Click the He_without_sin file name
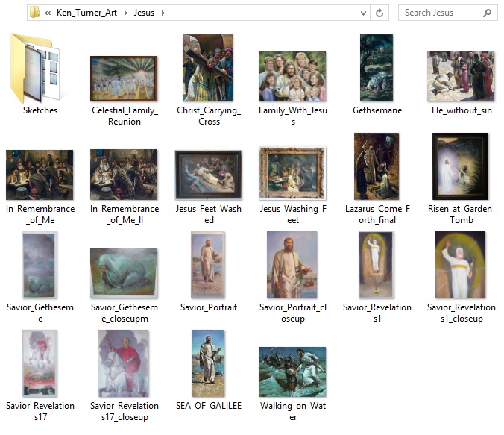This screenshot has width=504, height=435. [x=462, y=110]
